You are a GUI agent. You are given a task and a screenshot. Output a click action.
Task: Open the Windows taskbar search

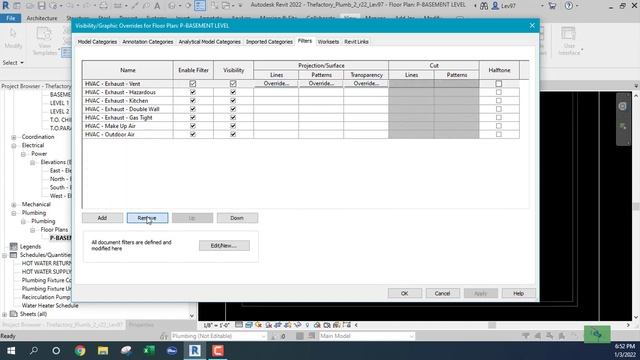click(x=34, y=351)
